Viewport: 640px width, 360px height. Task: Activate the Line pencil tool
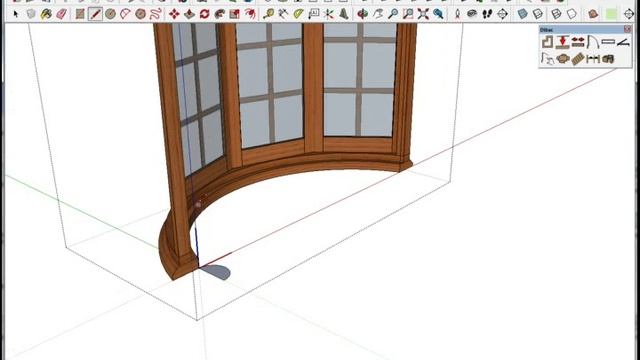click(x=95, y=14)
